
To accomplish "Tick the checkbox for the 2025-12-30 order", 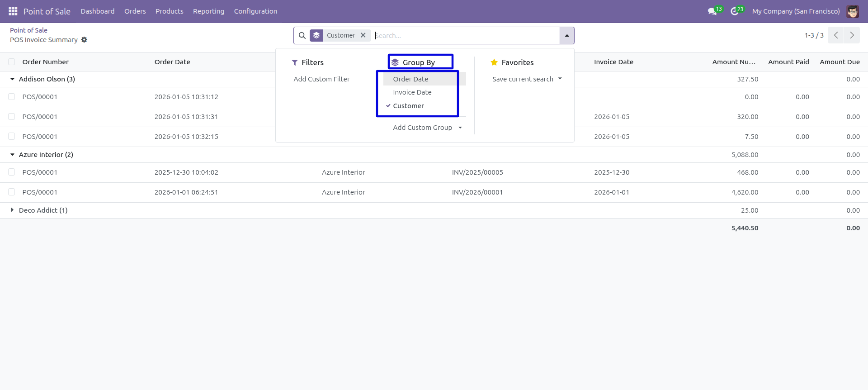I will tap(12, 172).
